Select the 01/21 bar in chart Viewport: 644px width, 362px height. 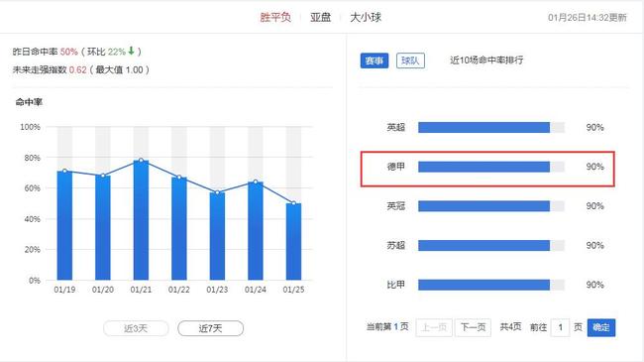[x=141, y=220]
